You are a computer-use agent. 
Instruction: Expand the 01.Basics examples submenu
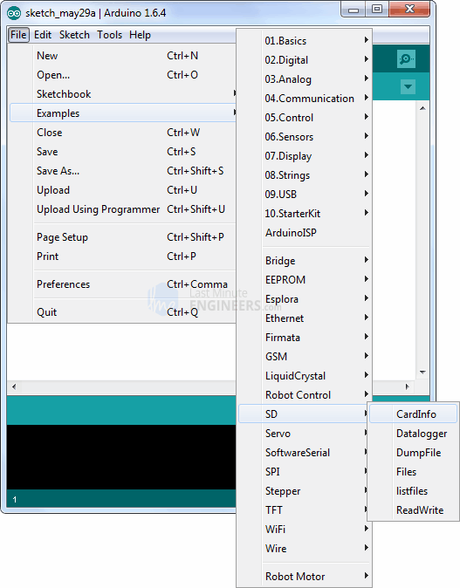pyautogui.click(x=305, y=40)
